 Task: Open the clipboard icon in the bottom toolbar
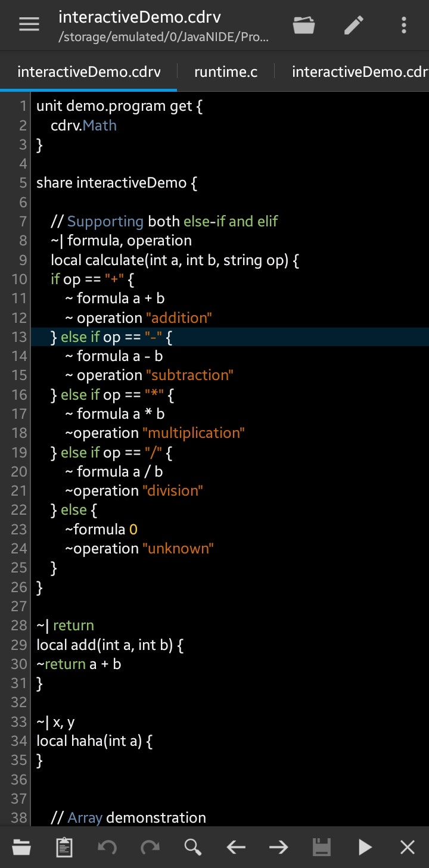coord(64,847)
